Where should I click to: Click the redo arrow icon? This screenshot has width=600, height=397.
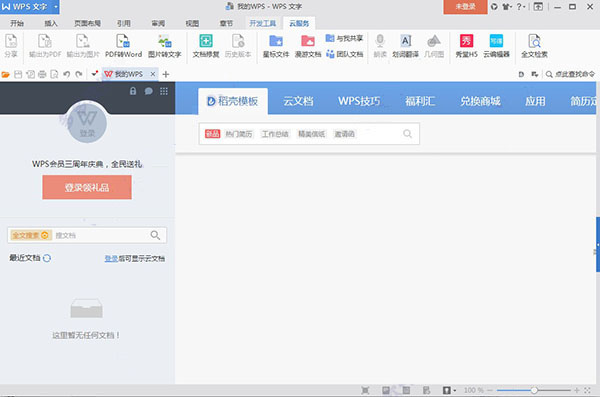[x=79, y=74]
